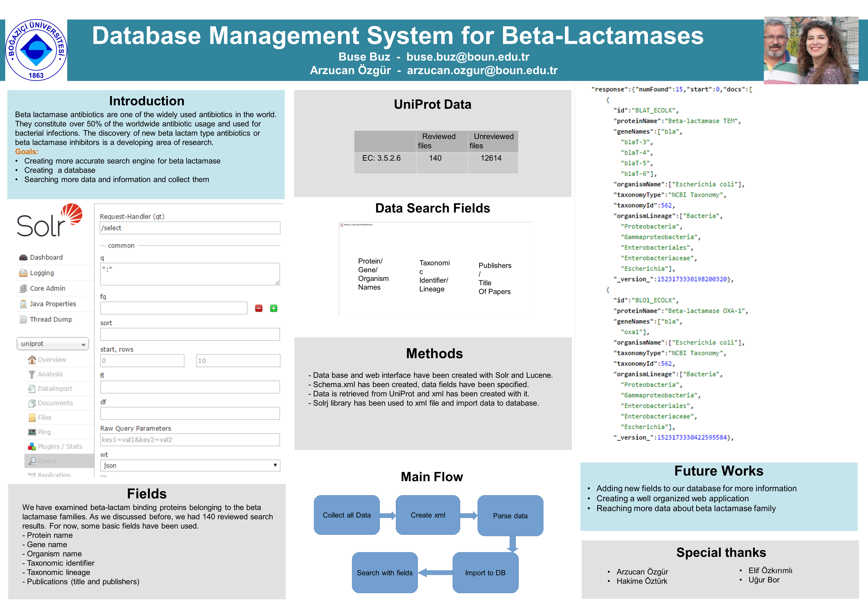Expand the uniprot core selector dropdown
Image resolution: width=868 pixels, height=614 pixels.
click(53, 344)
